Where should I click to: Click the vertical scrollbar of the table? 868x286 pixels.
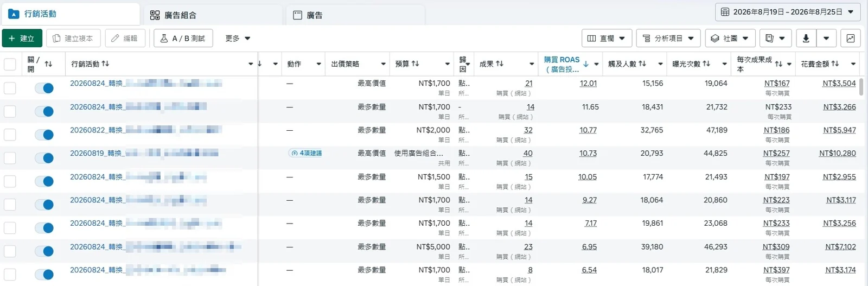tap(861, 87)
